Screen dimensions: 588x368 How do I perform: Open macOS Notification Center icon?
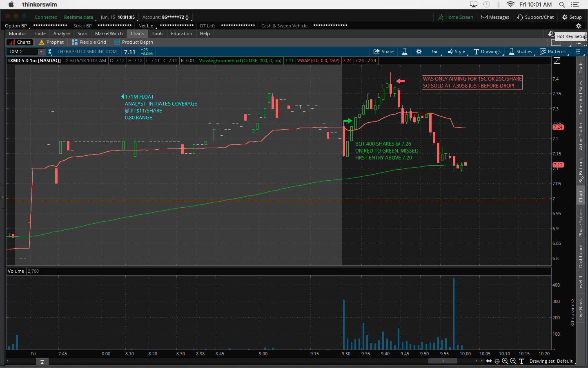point(575,4)
